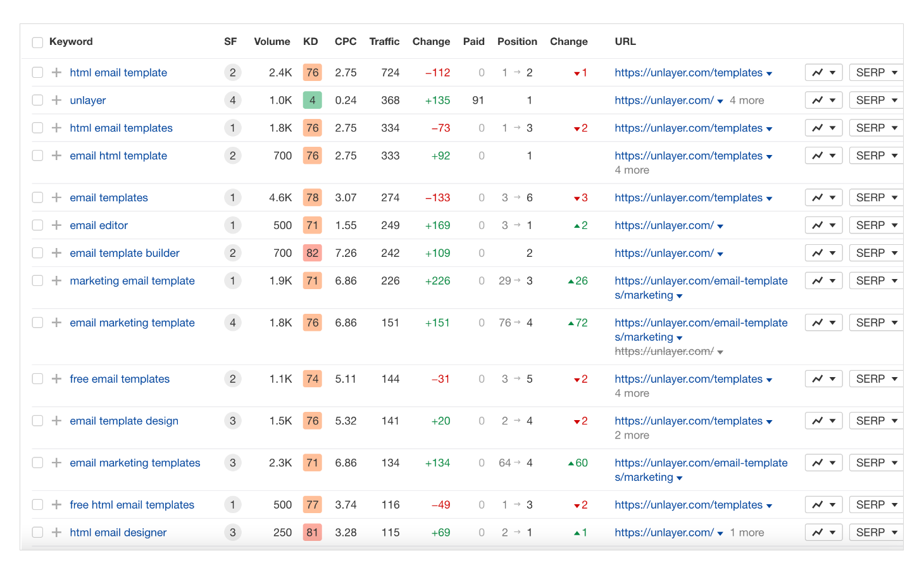Click plus icon next to 'free email templates'
This screenshot has width=924, height=577.
tap(56, 379)
